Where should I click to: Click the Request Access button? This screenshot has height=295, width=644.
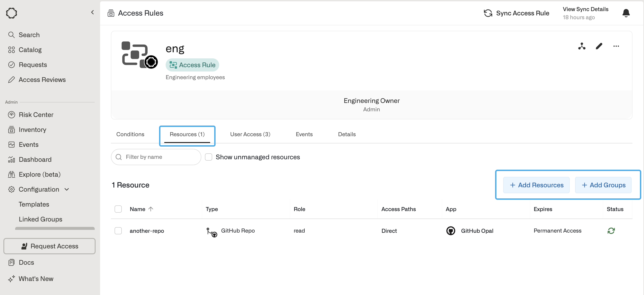(x=49, y=246)
